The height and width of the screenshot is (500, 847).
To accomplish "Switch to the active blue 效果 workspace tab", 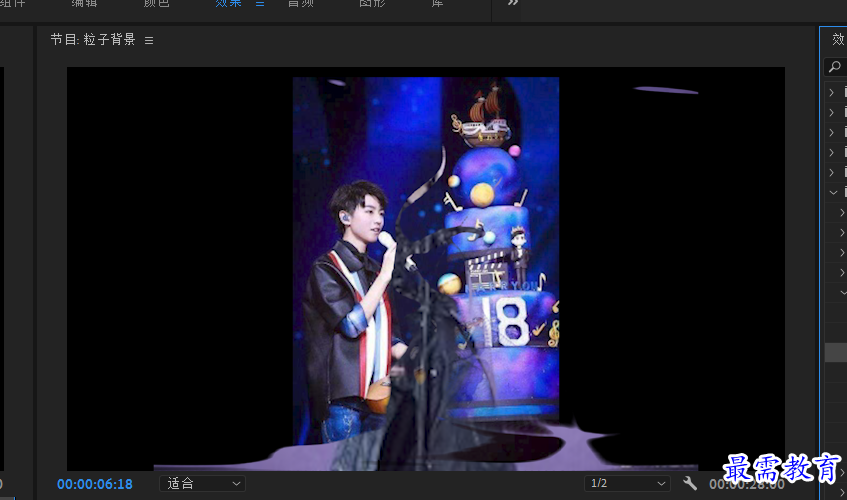I will pyautogui.click(x=228, y=3).
